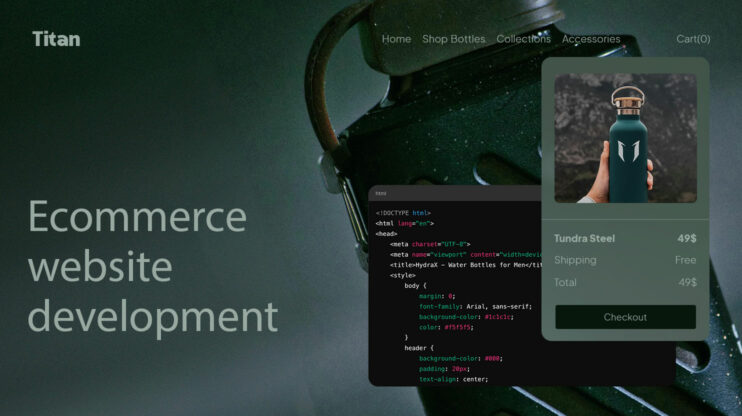Open the Cart(0) link

click(693, 39)
